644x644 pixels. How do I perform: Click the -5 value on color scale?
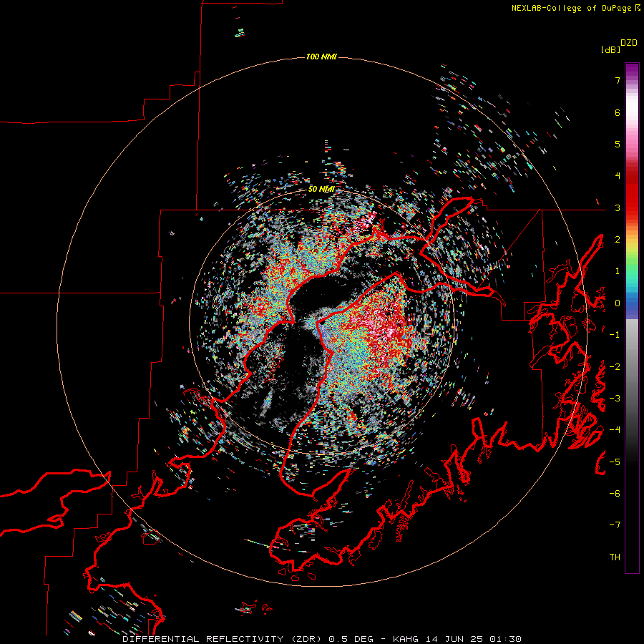tap(615, 462)
